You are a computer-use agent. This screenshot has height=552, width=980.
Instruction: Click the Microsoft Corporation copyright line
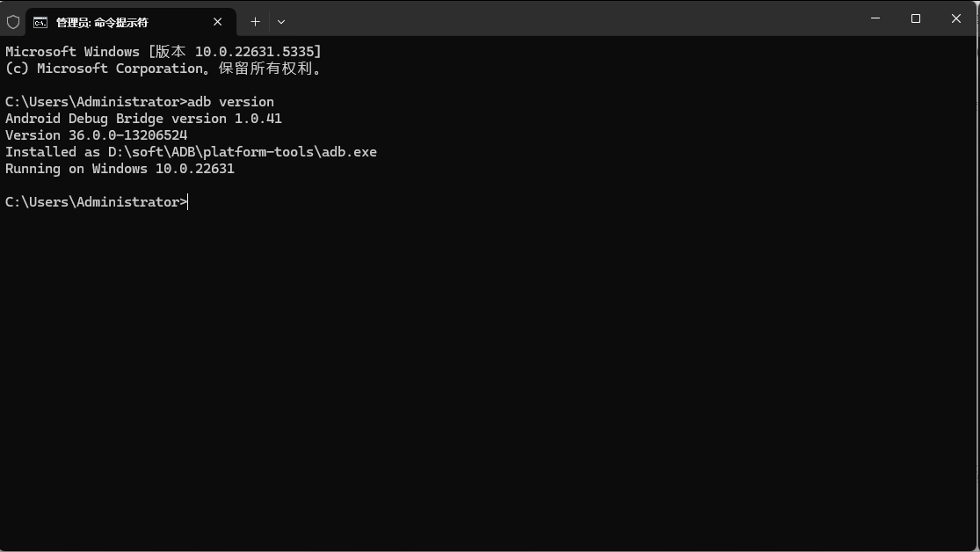pos(163,69)
